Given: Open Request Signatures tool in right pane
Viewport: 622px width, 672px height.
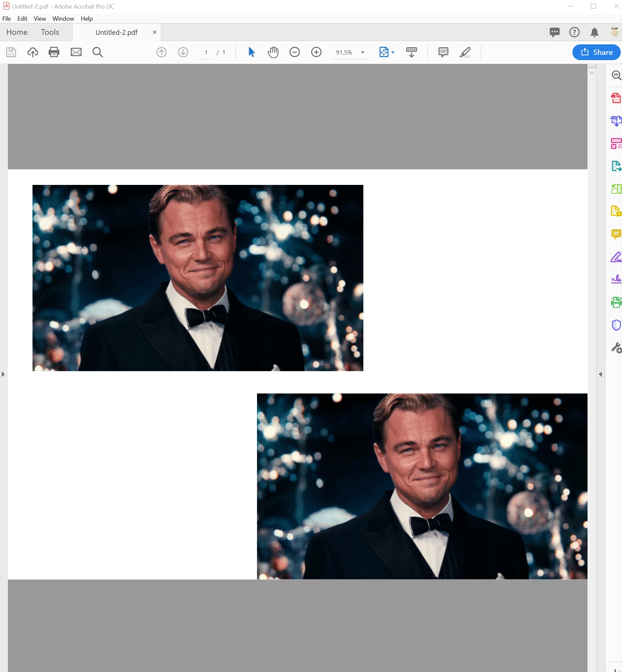Looking at the screenshot, I should (616, 279).
